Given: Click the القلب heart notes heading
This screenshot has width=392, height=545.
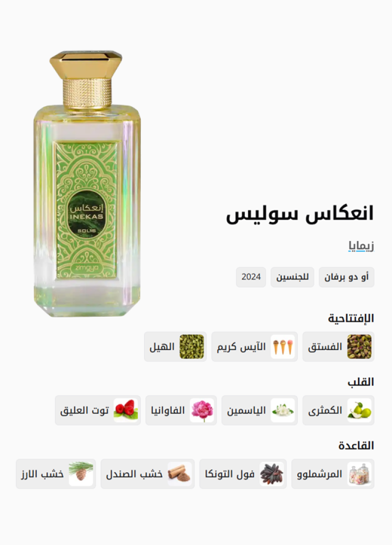Looking at the screenshot, I should point(361,382).
